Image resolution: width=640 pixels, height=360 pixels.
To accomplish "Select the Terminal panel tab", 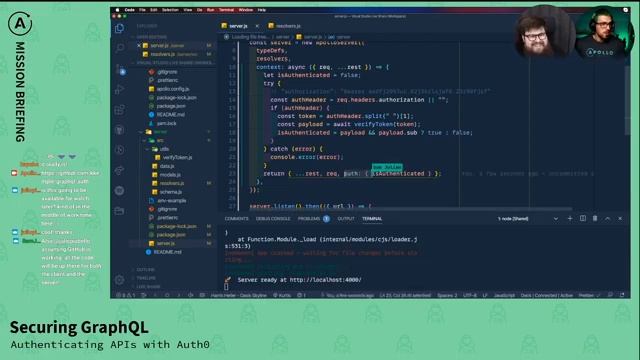I will point(372,219).
